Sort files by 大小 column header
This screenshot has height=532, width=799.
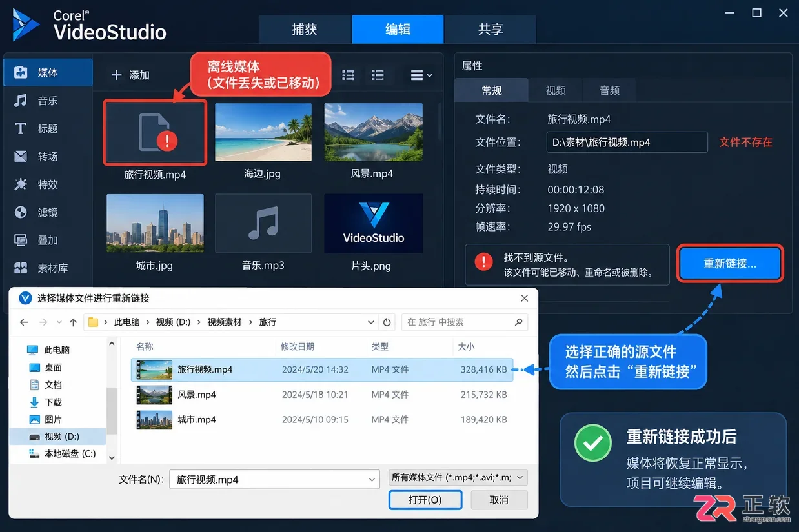pyautogui.click(x=466, y=346)
